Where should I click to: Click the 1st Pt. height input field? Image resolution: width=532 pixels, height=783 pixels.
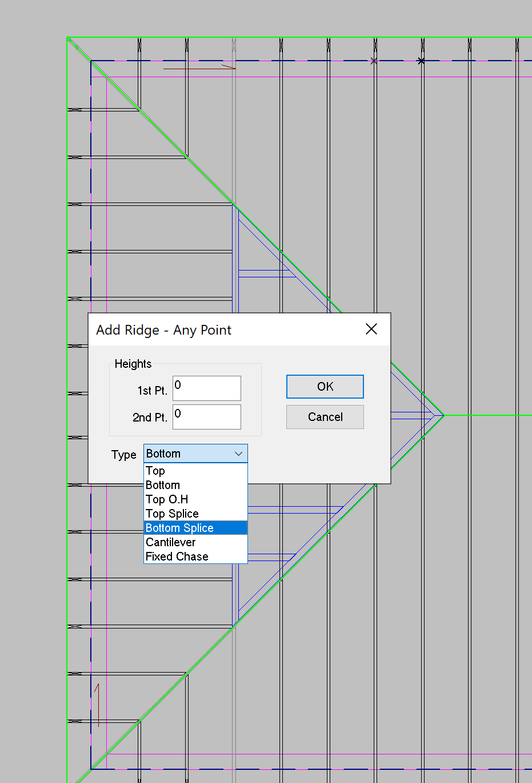point(206,388)
